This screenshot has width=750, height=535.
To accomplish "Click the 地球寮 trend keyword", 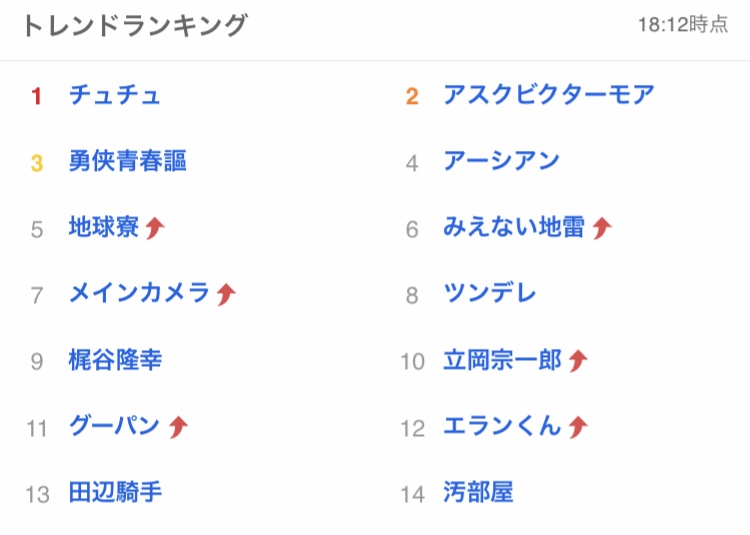I will pyautogui.click(x=104, y=227).
